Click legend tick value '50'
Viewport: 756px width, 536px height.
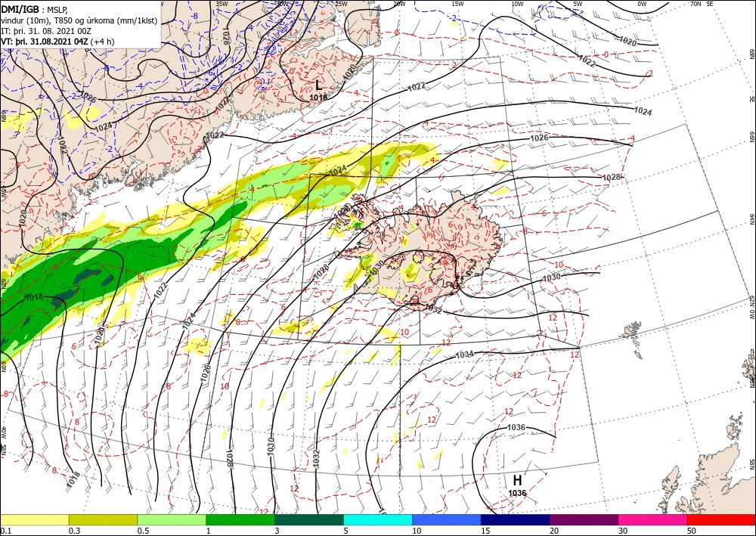692,531
